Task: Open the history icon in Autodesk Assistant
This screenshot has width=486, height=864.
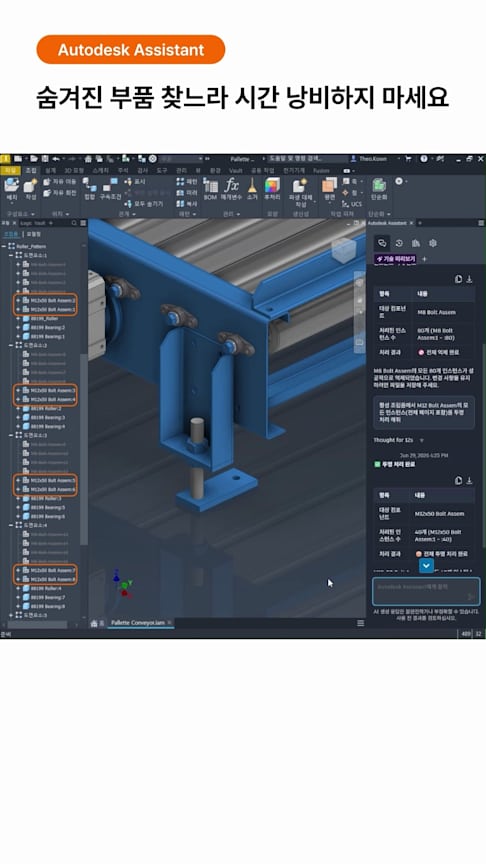Action: pos(399,243)
